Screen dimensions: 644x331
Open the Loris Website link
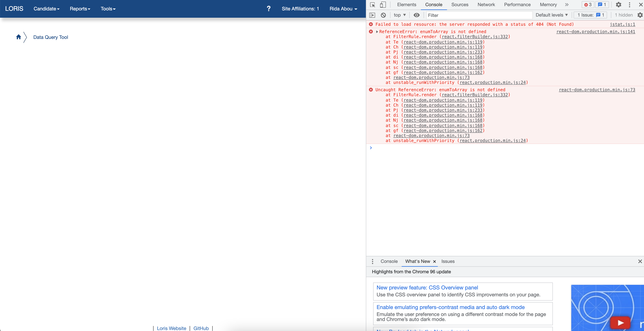click(x=171, y=328)
